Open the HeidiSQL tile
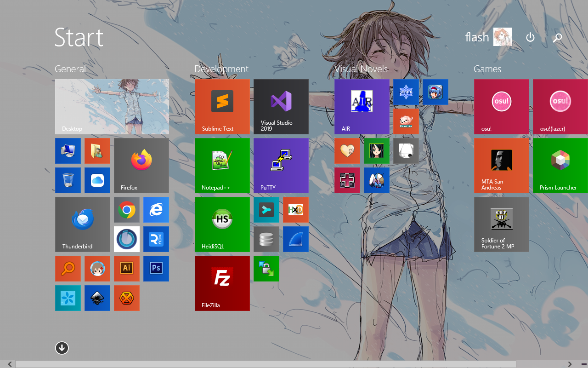Screen dimensions: 588x368 coord(222,224)
